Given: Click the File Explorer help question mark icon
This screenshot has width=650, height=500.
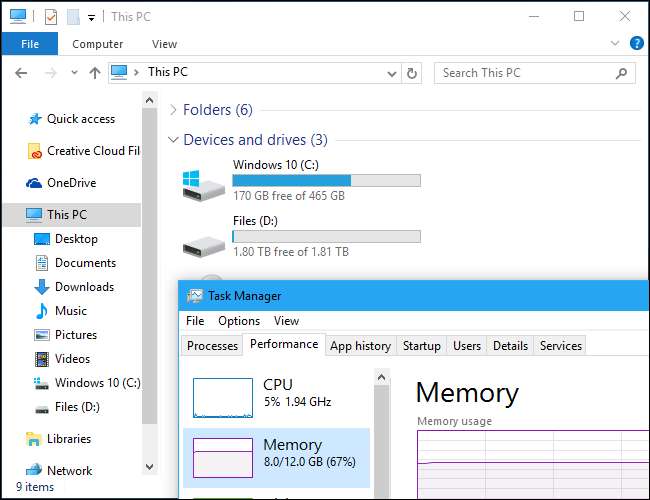Looking at the screenshot, I should pos(636,44).
